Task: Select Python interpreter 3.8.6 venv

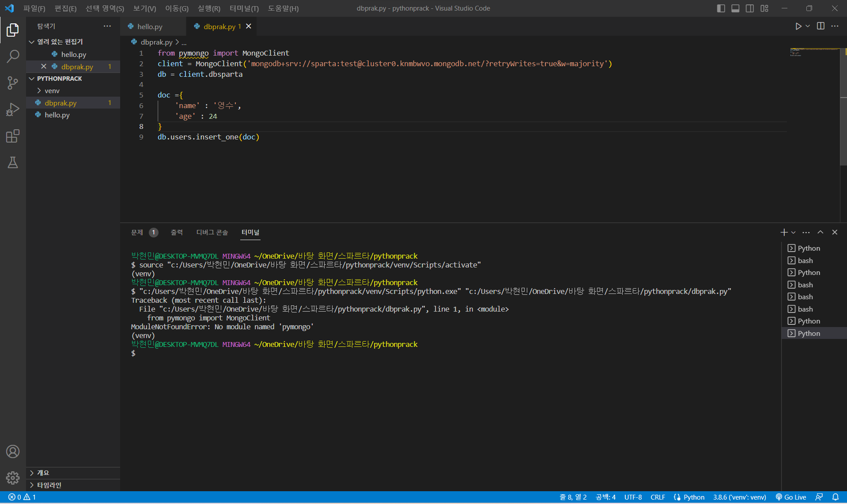Action: pyautogui.click(x=739, y=497)
